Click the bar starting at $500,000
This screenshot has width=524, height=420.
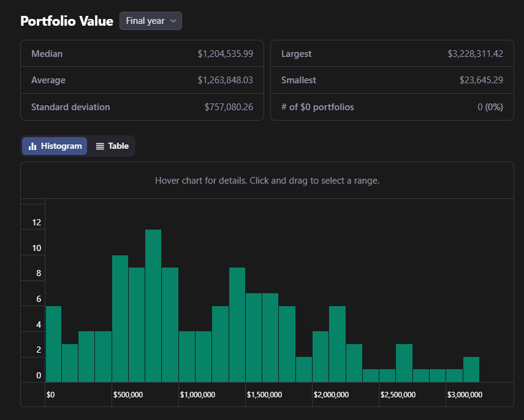click(x=120, y=318)
